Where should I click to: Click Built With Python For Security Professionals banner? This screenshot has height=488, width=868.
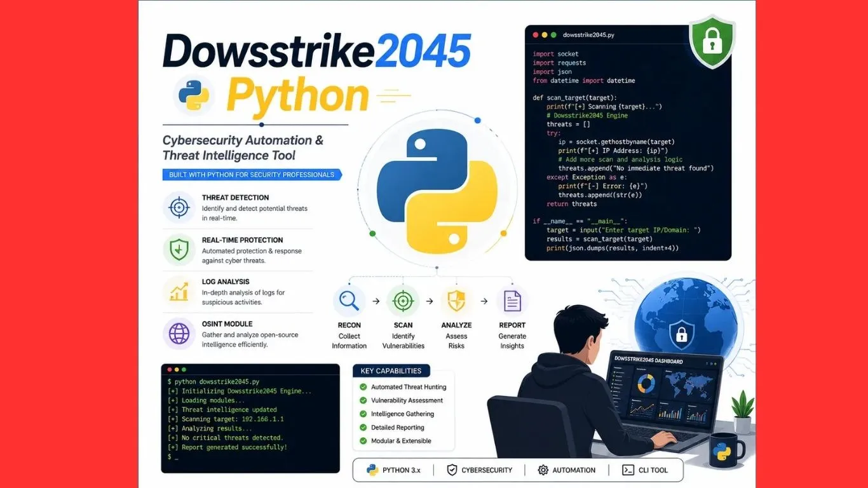252,175
